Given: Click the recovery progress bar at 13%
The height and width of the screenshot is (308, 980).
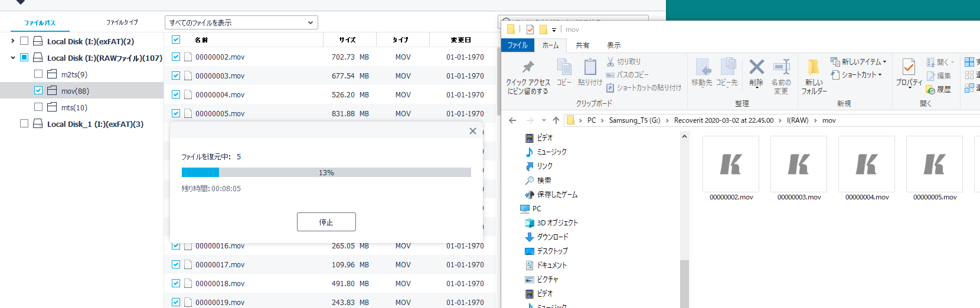Looking at the screenshot, I should pyautogui.click(x=326, y=172).
